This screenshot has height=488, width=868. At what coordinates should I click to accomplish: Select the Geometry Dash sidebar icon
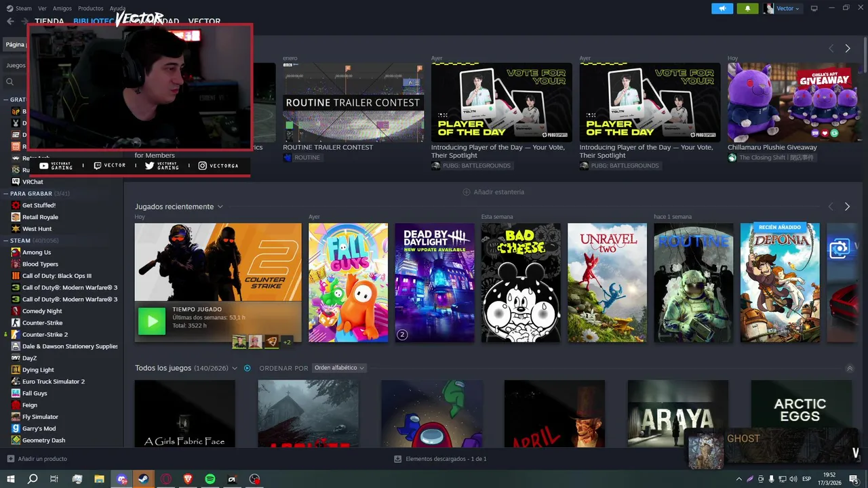coord(16,441)
